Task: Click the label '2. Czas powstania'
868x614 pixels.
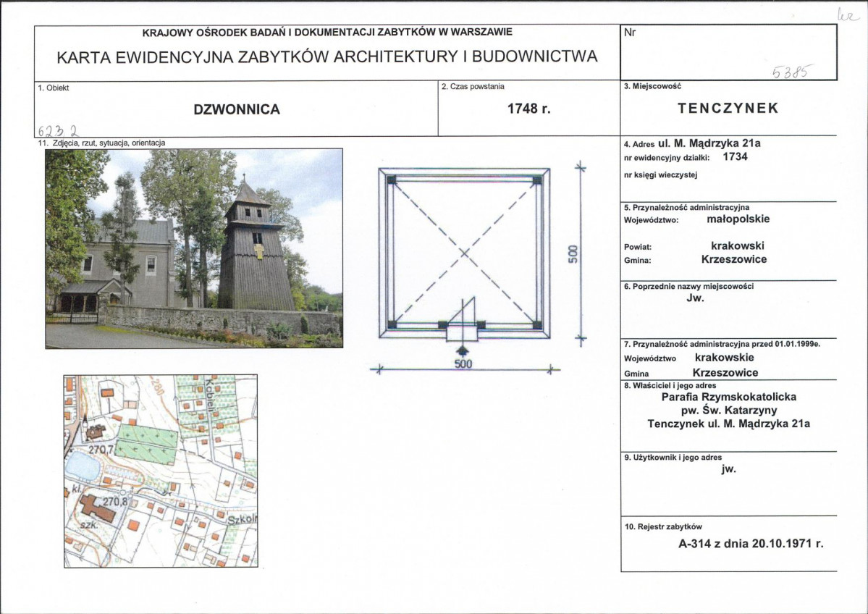Action: pos(473,86)
